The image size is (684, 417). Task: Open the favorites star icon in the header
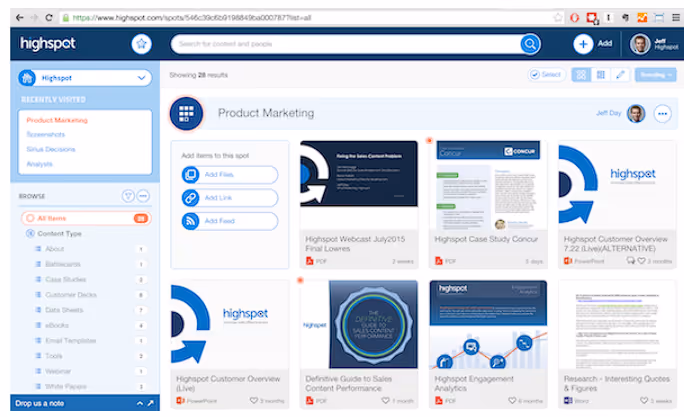click(141, 44)
